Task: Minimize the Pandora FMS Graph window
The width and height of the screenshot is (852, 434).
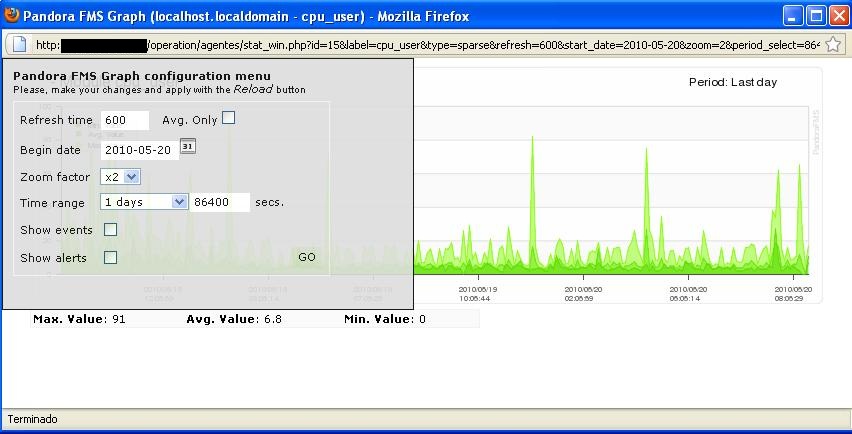Action: pyautogui.click(x=792, y=16)
